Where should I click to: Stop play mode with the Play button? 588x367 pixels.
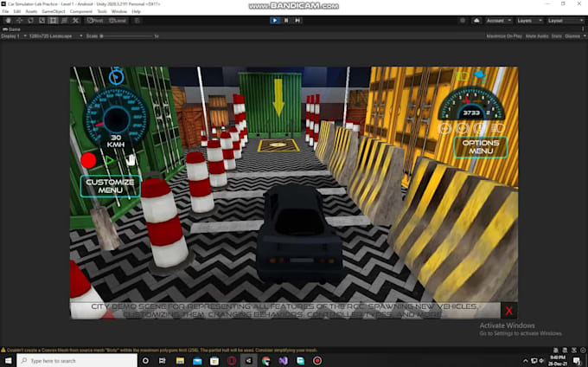275,20
